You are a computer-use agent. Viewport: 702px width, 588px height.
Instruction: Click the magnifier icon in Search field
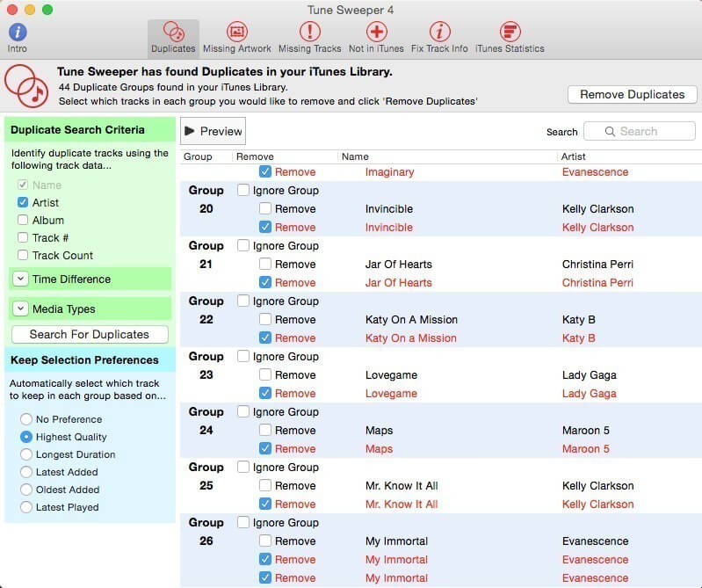tap(609, 132)
